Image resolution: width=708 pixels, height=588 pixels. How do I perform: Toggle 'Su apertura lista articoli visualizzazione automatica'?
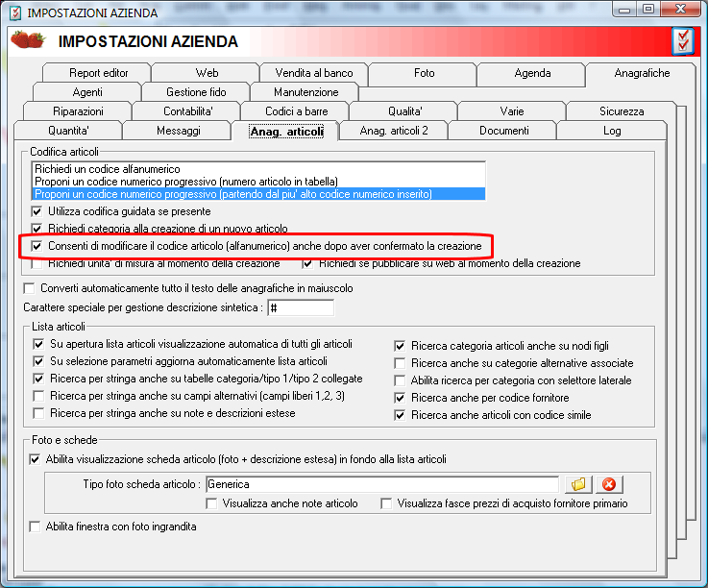(38, 345)
